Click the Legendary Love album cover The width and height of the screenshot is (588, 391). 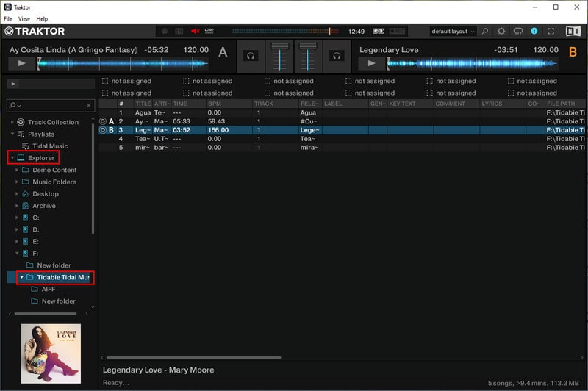pyautogui.click(x=51, y=354)
